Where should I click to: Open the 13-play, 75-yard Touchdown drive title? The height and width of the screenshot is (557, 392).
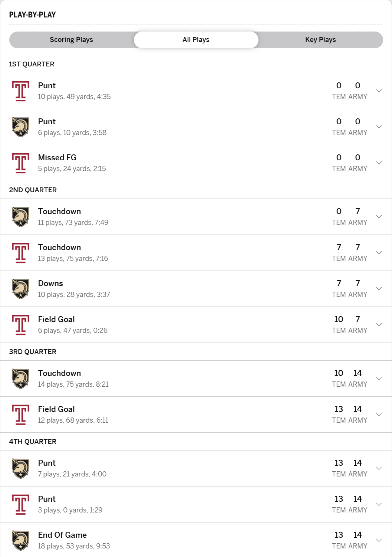59,248
